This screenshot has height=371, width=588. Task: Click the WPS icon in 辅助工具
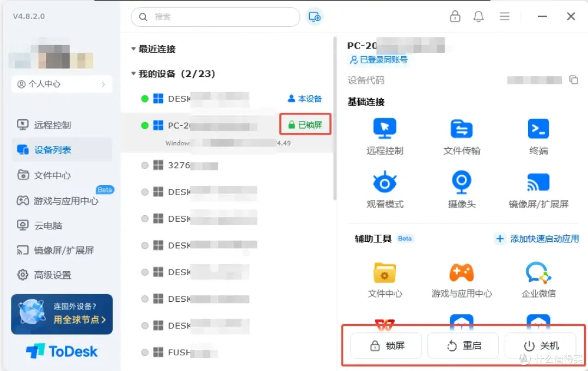(385, 324)
